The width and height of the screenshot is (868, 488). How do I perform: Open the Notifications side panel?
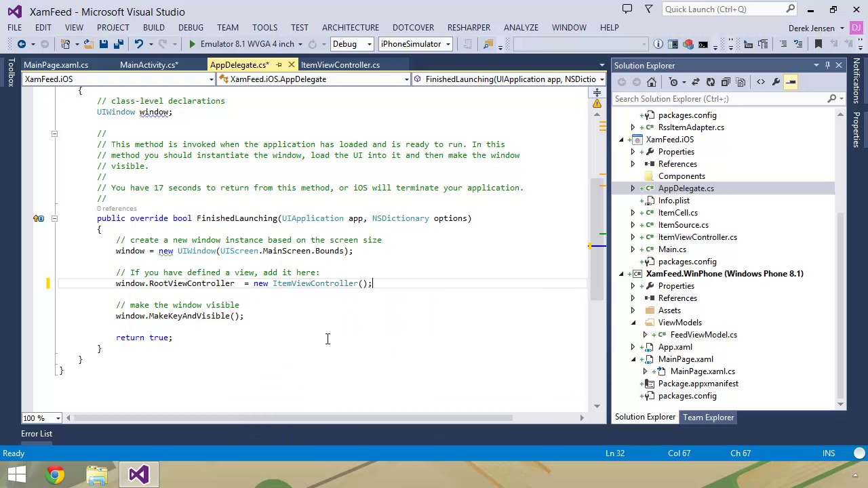(x=856, y=80)
